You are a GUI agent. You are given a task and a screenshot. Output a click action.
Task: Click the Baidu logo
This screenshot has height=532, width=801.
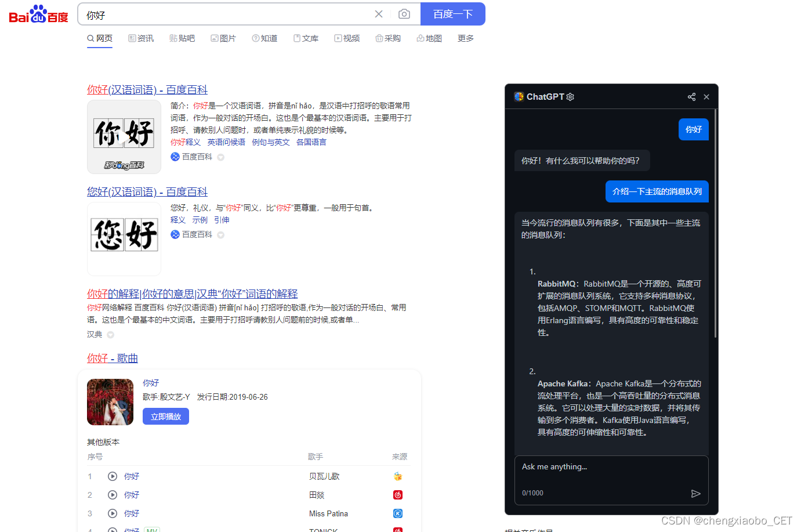(x=38, y=15)
